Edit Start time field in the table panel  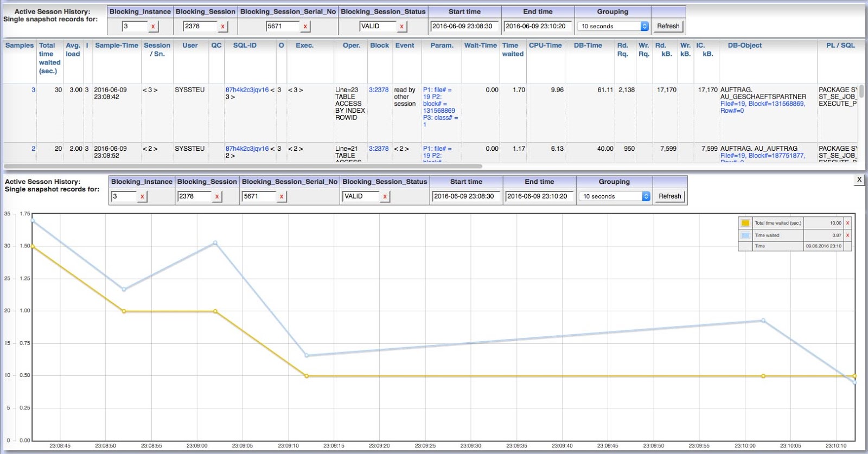[464, 26]
